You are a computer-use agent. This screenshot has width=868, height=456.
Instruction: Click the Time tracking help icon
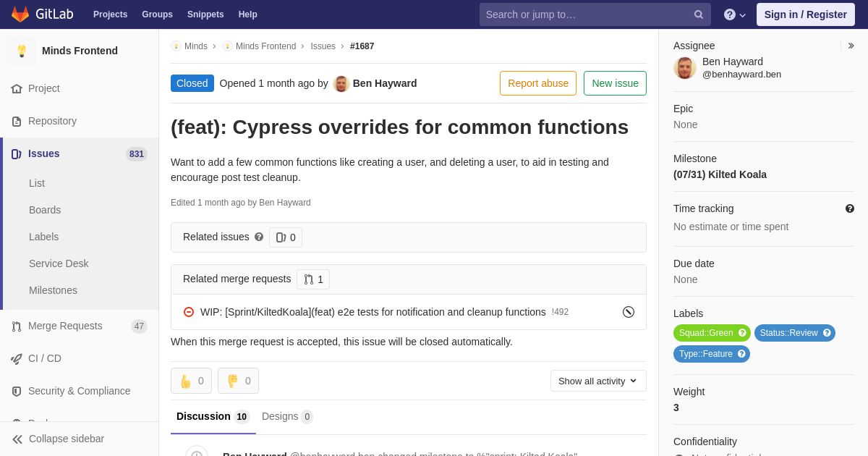point(850,208)
